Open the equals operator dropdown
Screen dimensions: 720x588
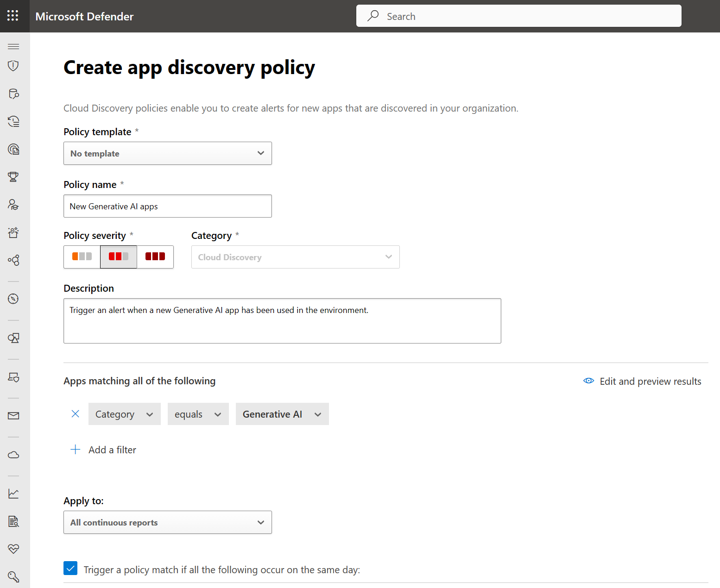tap(198, 414)
